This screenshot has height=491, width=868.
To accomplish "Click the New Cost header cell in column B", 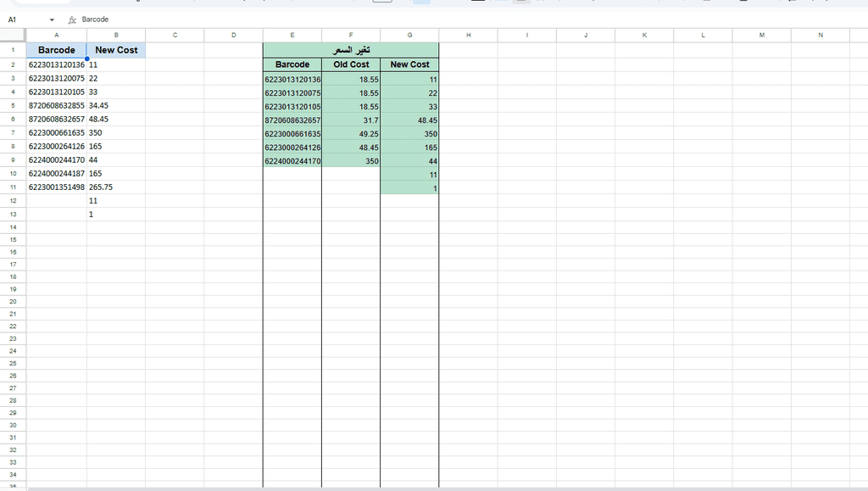I will 116,50.
